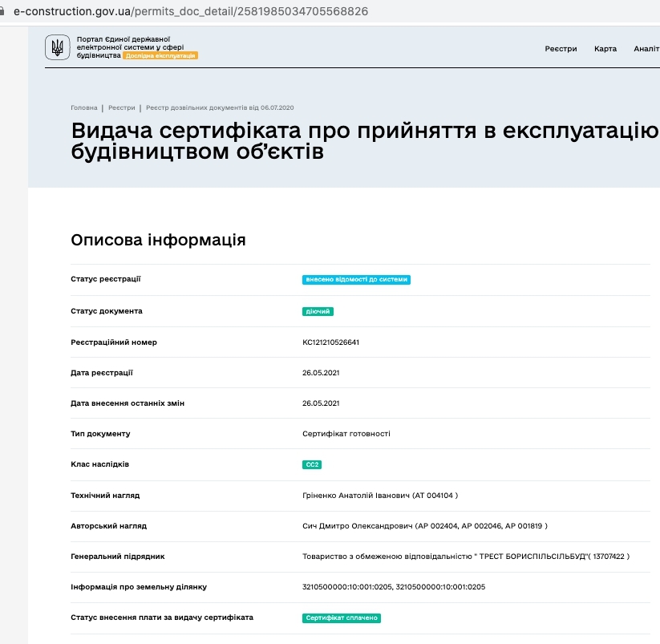Click 'Статус внесення плати за видачу сертифіката' label
The image size is (660, 644).
162,618
